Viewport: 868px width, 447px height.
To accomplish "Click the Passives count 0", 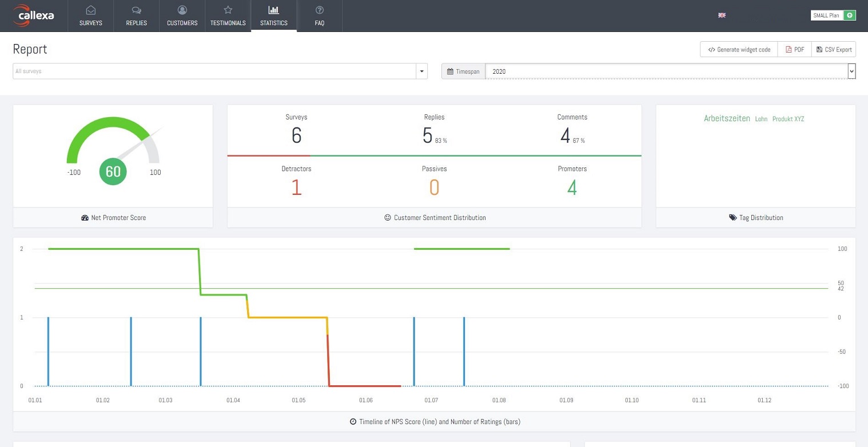I will pyautogui.click(x=434, y=187).
